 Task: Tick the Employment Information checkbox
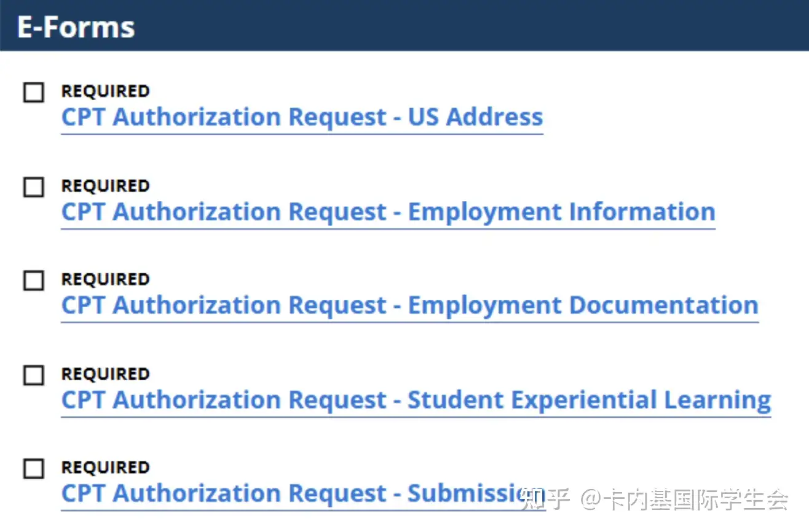click(34, 187)
